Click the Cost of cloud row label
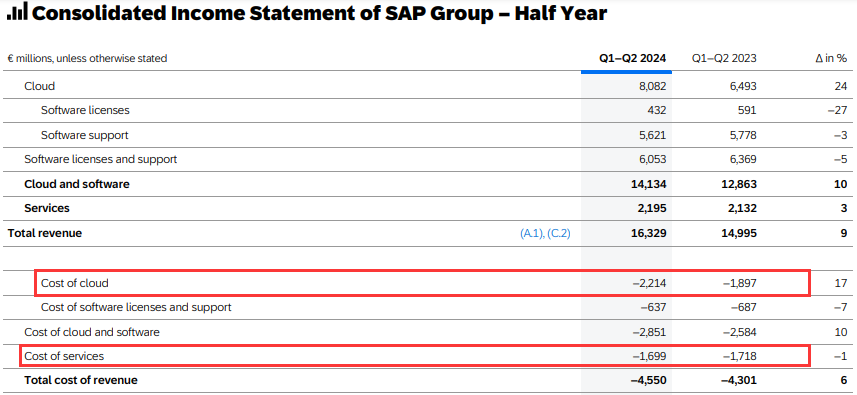 click(75, 283)
